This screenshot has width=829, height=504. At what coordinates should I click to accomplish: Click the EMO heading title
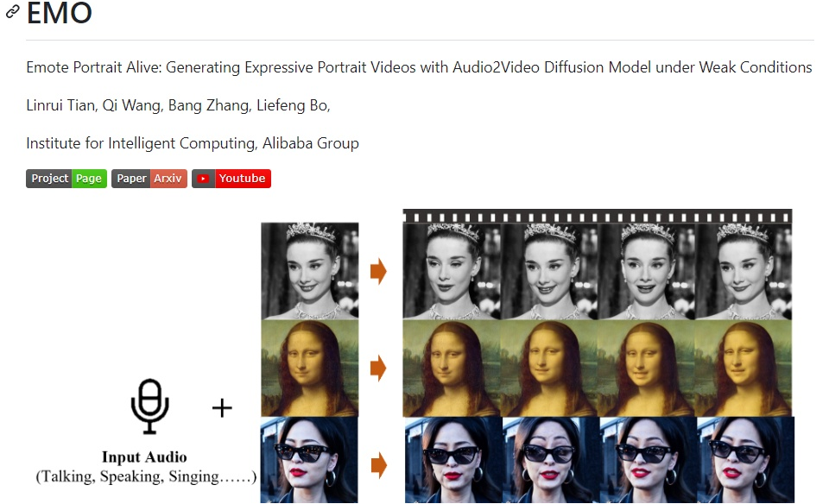[x=60, y=14]
